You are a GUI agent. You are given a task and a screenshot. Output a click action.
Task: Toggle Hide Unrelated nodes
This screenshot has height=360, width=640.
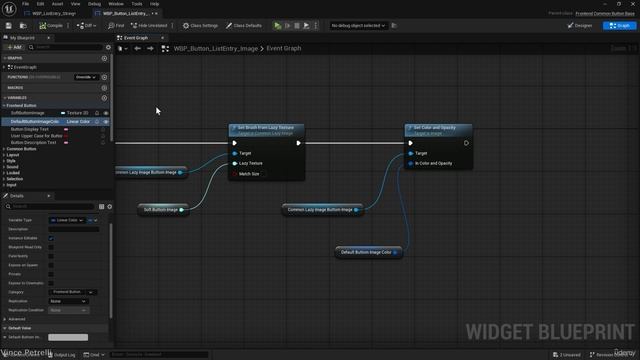(149, 26)
